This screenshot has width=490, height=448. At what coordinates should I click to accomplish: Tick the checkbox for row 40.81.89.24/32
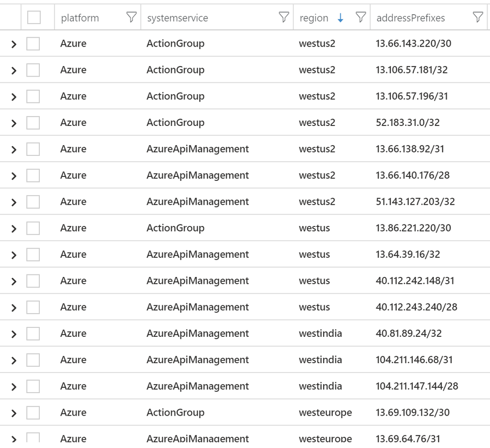(x=33, y=334)
